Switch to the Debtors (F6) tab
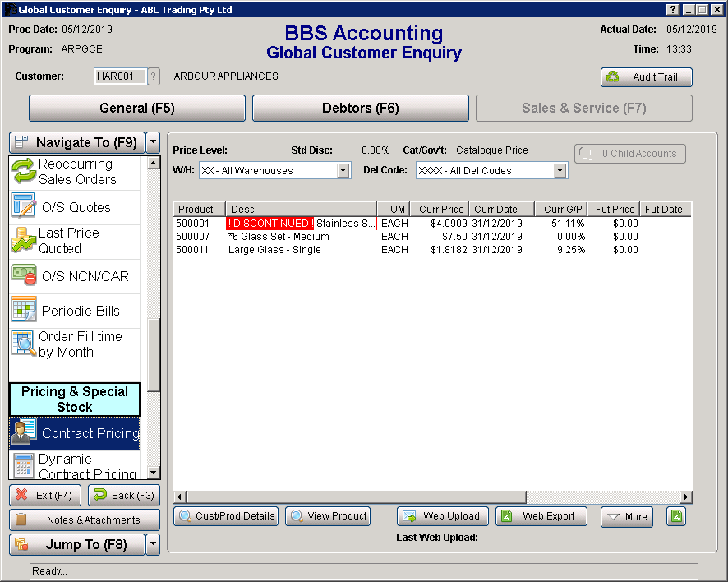728x582 pixels. pyautogui.click(x=360, y=109)
